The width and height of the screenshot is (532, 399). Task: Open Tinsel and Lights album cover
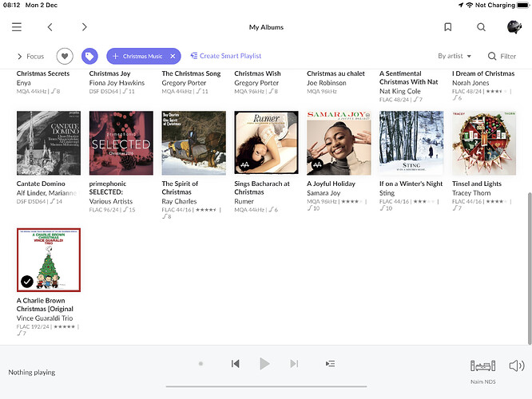(484, 143)
